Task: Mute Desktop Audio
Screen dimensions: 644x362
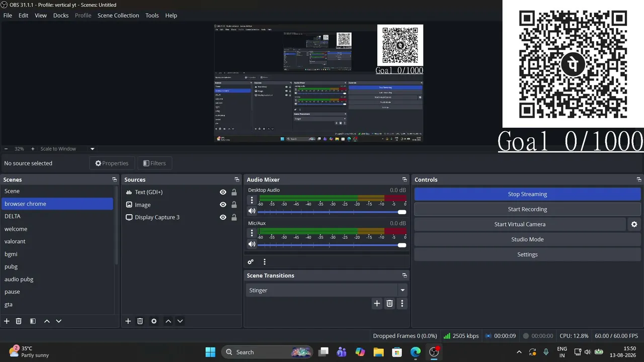Action: [252, 211]
